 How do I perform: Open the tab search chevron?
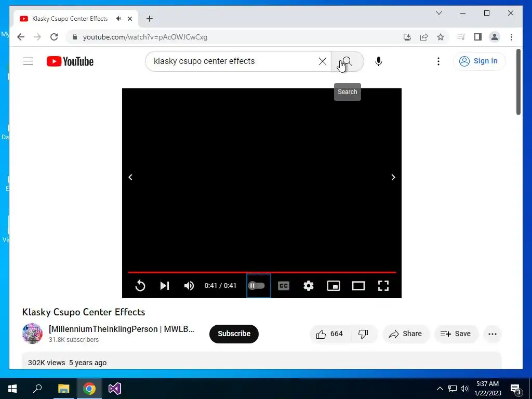tap(438, 13)
